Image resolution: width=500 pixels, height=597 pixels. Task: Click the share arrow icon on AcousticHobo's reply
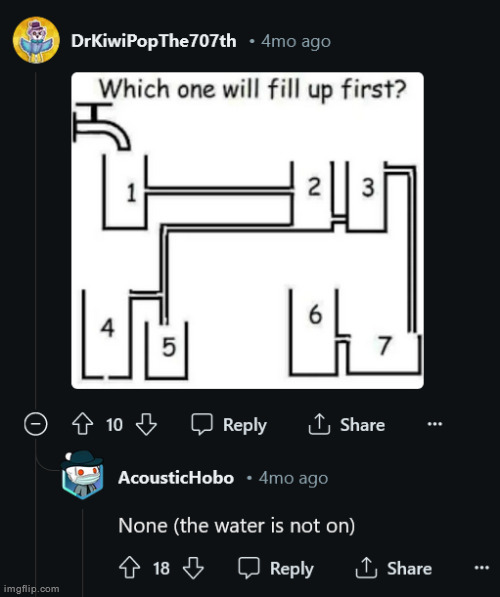366,568
